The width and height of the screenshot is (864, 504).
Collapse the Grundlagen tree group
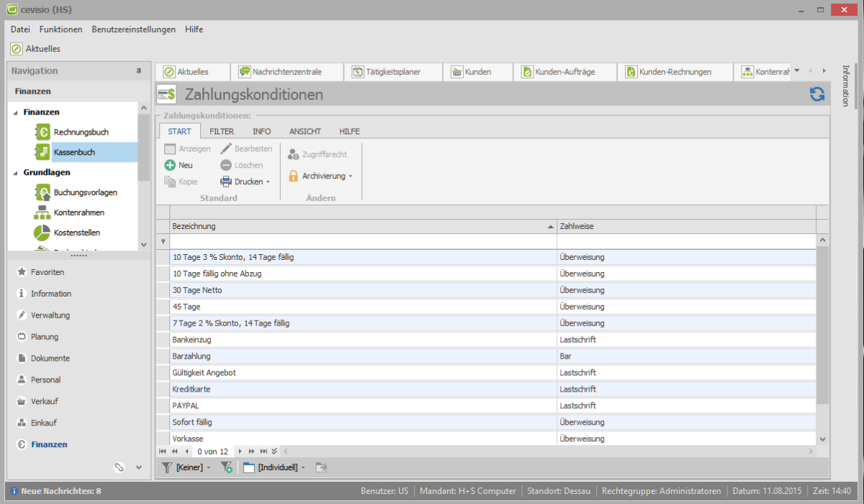[x=16, y=174]
